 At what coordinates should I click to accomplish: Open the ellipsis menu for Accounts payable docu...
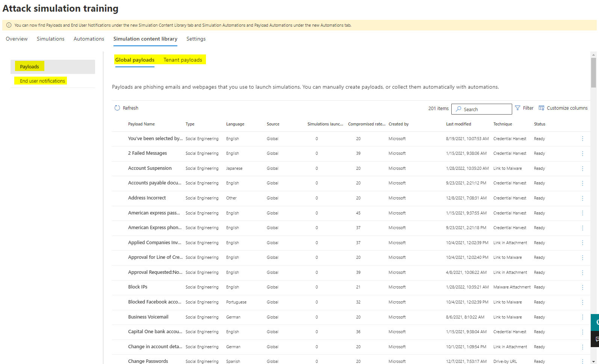582,183
